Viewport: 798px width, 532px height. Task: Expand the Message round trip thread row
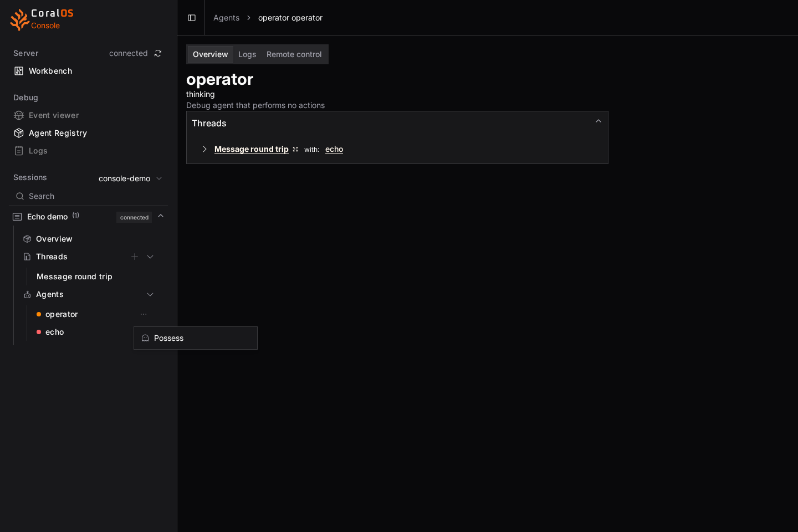pyautogui.click(x=204, y=149)
